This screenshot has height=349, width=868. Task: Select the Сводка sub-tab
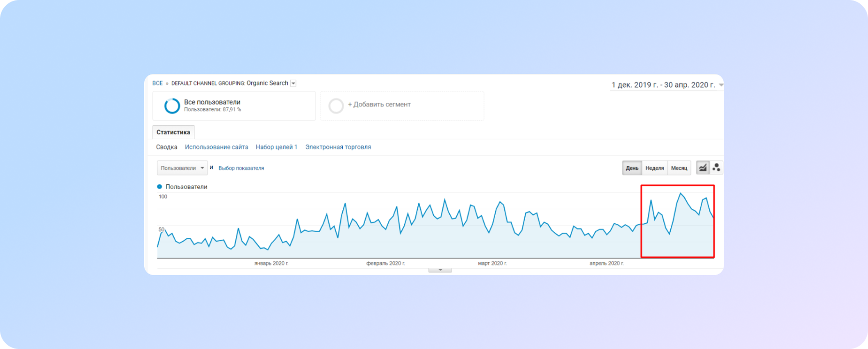(x=166, y=147)
